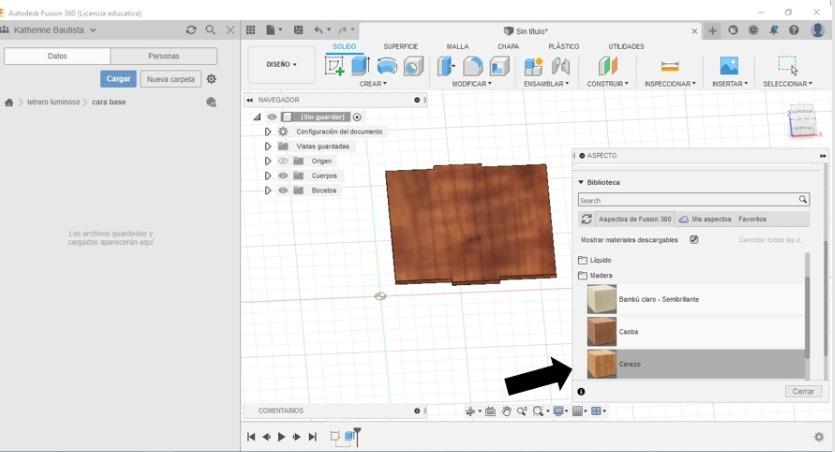Image resolution: width=835 pixels, height=452 pixels.
Task: Open the Viewports layout menu
Action: (x=598, y=411)
